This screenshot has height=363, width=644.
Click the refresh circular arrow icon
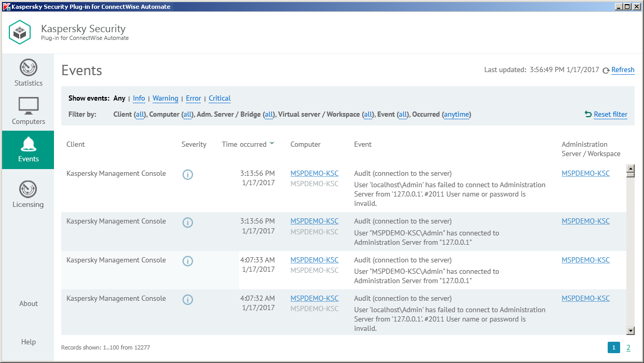(x=605, y=70)
